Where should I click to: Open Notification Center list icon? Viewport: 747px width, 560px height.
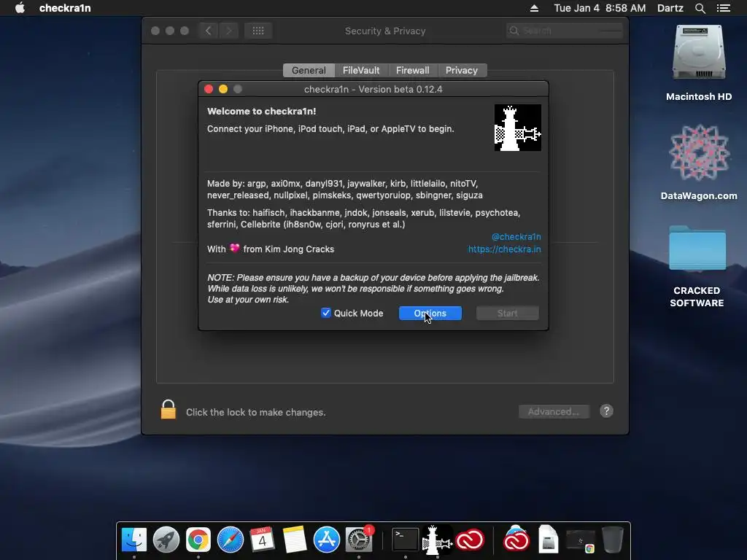coord(724,8)
